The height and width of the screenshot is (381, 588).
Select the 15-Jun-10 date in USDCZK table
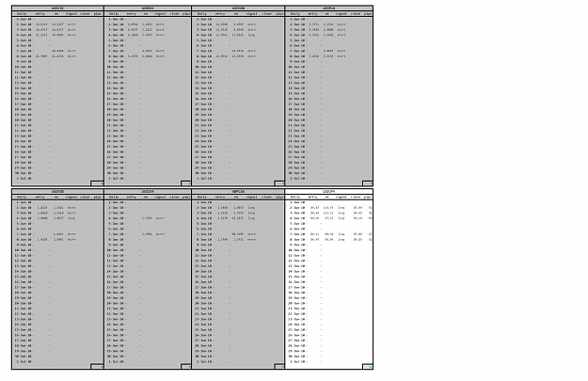pyautogui.click(x=24, y=93)
